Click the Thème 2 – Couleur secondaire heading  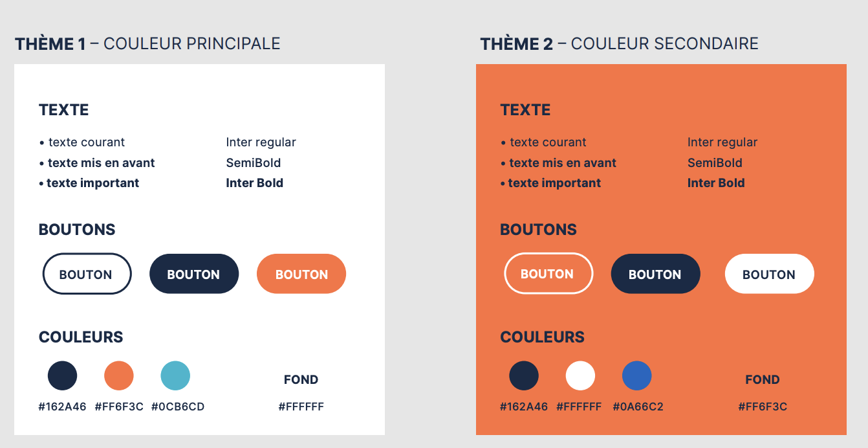[619, 44]
